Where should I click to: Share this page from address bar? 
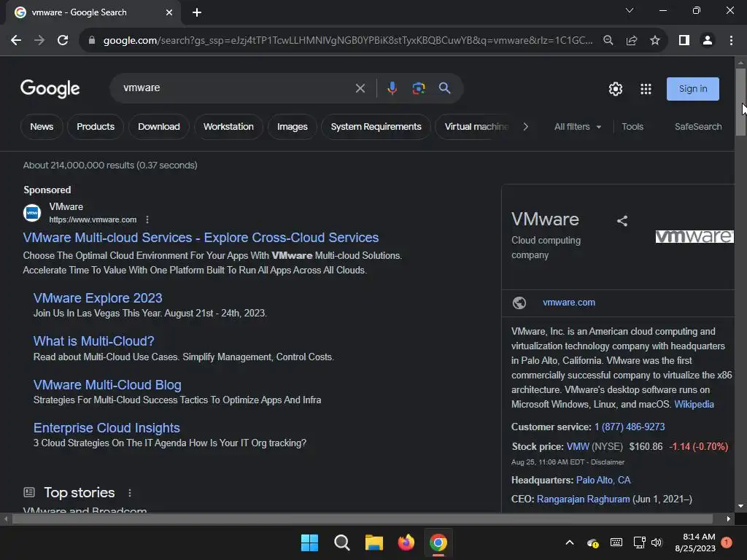coord(631,41)
